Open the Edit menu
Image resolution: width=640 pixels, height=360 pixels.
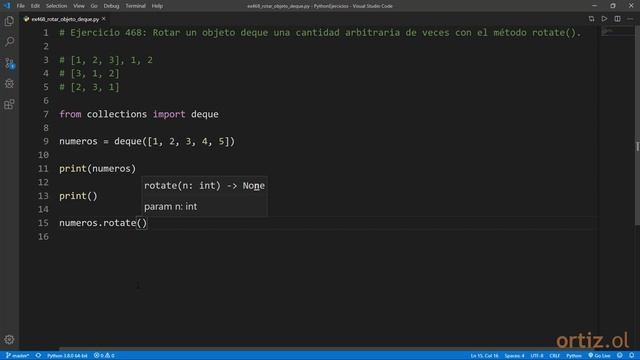pos(36,6)
